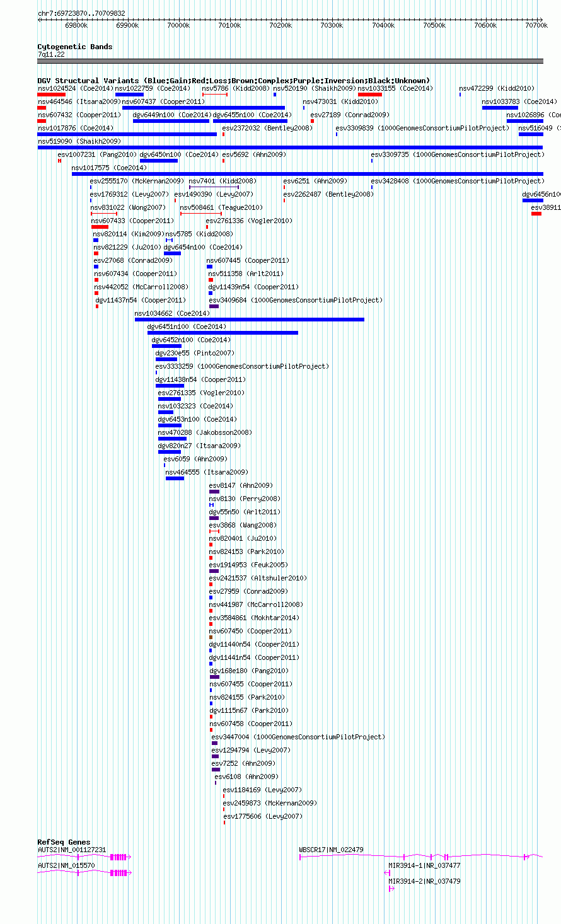Click variant nsv473031 (Kidd2010)
Image resolution: width=561 pixels, height=924 pixels.
340,101
